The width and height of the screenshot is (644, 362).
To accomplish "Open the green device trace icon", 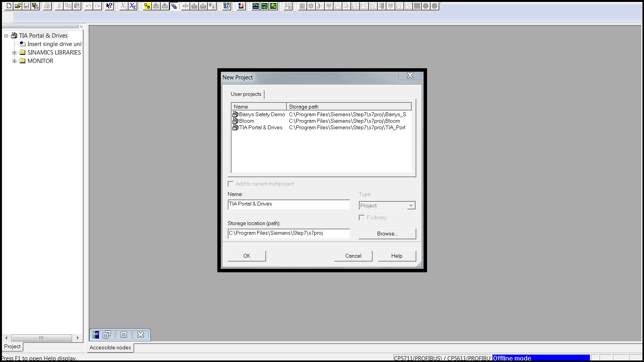I will (255, 6).
